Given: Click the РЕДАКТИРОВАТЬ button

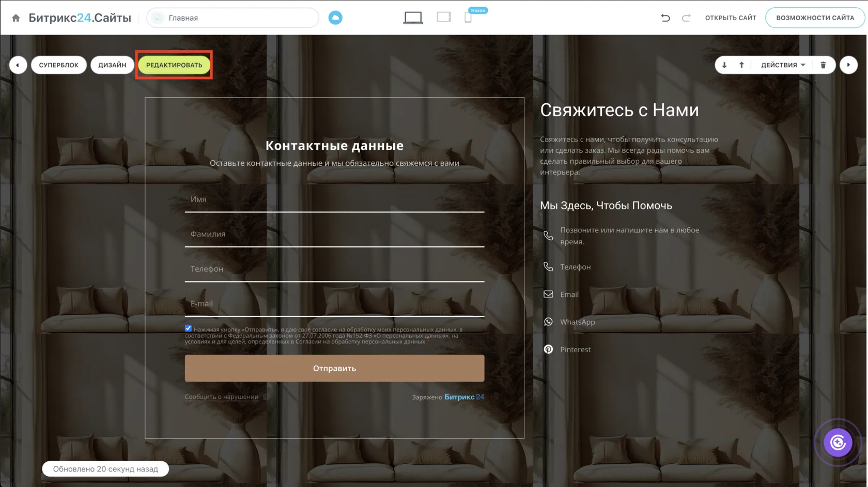Looking at the screenshot, I should [174, 65].
